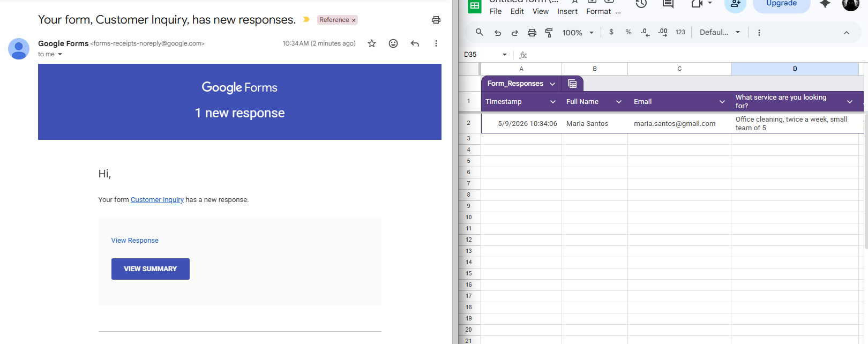Open the Default font dropdown
868x344 pixels.
tap(720, 32)
